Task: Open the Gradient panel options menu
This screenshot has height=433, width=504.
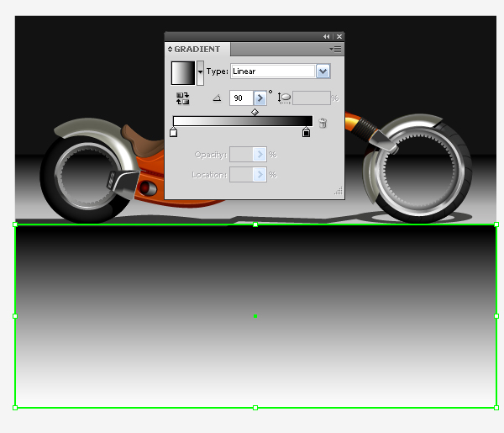Action: [x=335, y=50]
